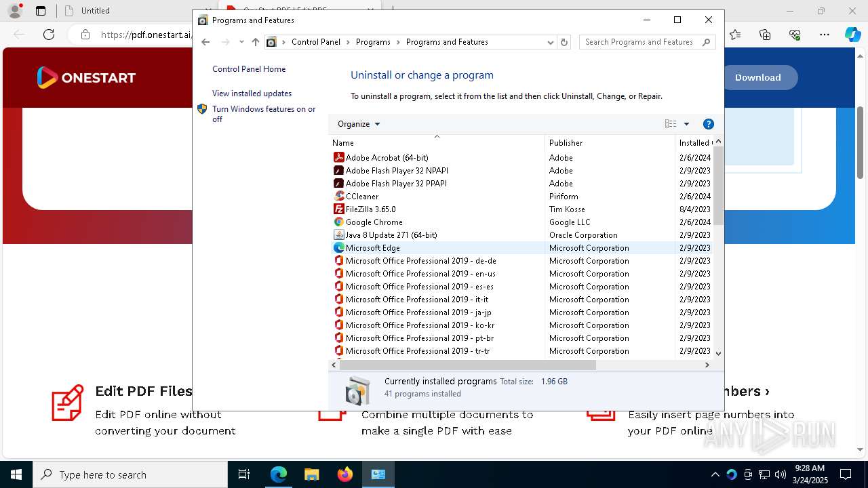Open Edge favorites star icon
The width and height of the screenshot is (868, 488).
coord(736,35)
